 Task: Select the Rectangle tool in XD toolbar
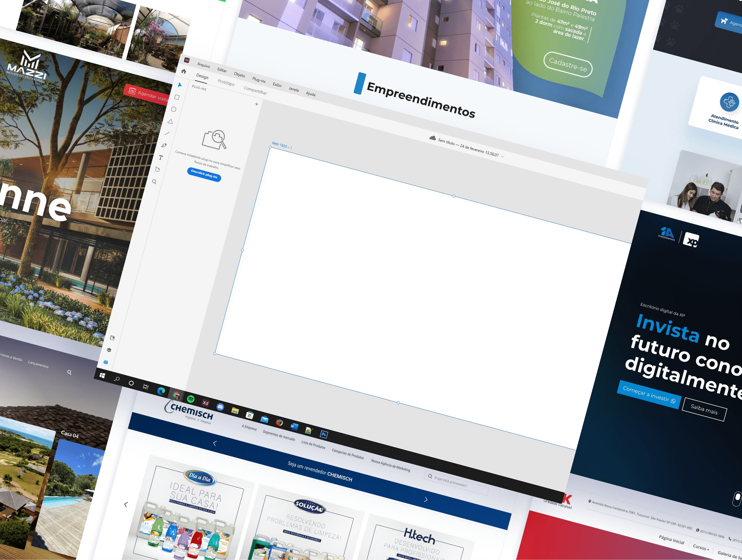click(x=177, y=97)
